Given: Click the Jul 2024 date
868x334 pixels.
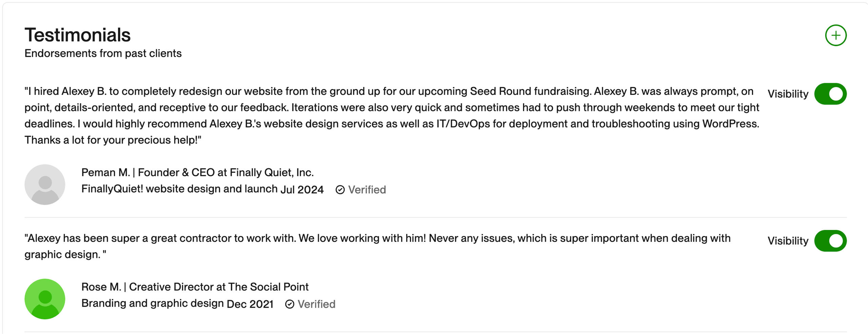Looking at the screenshot, I should [302, 190].
